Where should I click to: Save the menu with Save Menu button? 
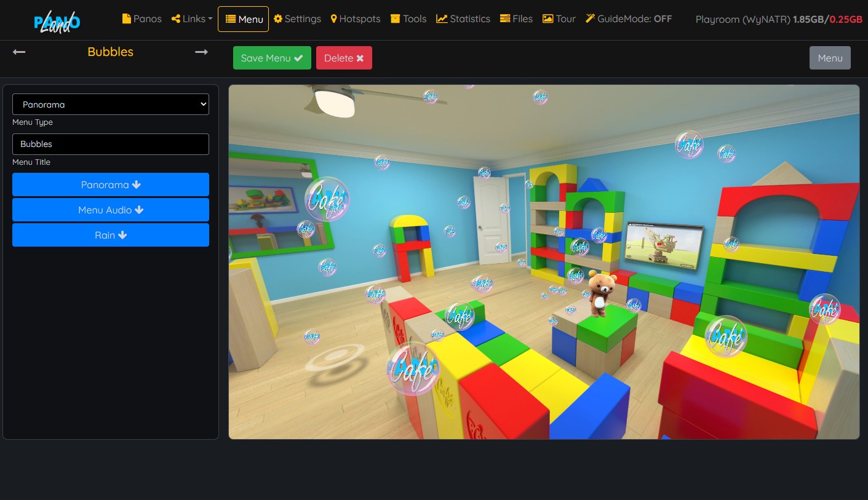272,58
